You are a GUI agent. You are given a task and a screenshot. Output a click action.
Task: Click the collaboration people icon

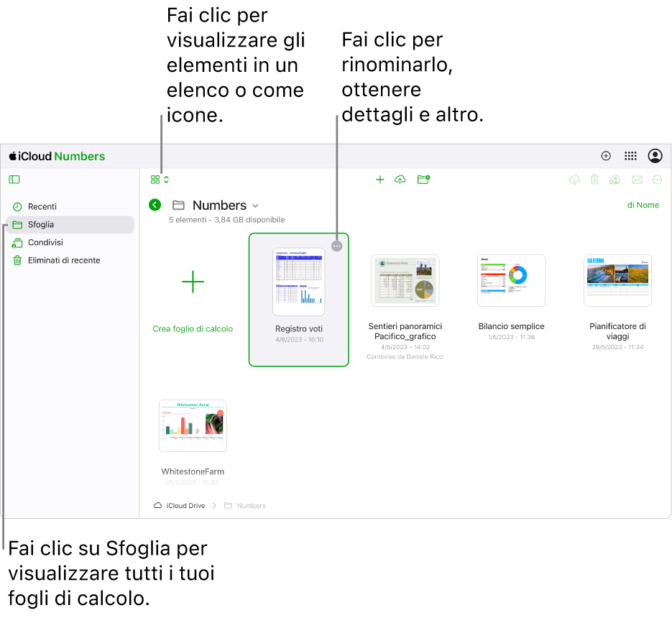tap(615, 180)
